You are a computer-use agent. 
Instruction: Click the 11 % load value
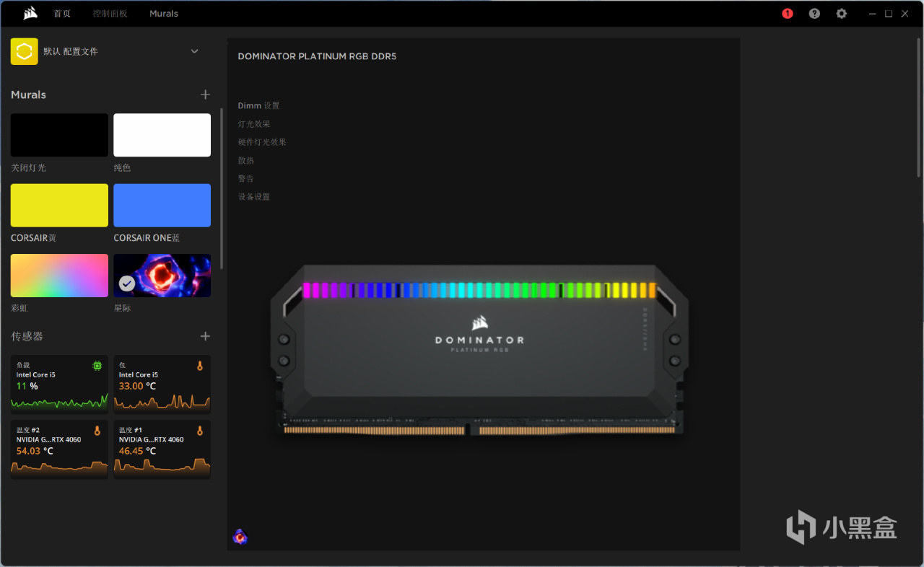click(27, 387)
